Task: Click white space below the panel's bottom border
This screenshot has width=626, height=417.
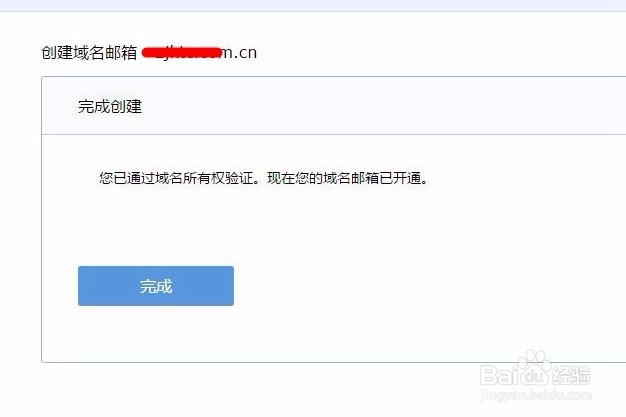Action: click(240, 389)
